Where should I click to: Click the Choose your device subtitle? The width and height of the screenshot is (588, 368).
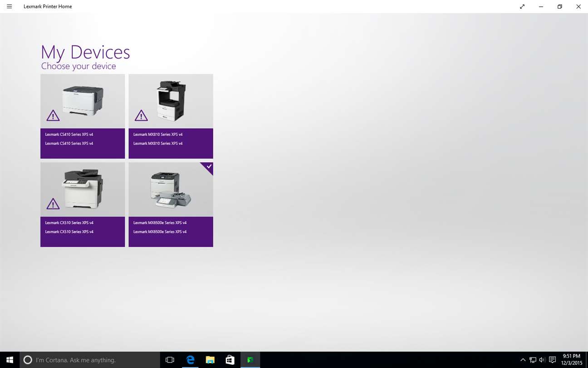click(x=78, y=66)
